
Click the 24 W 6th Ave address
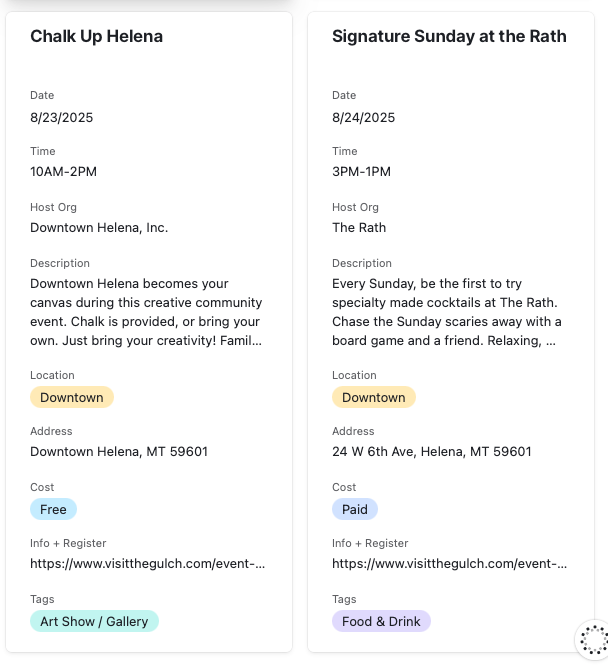(432, 452)
